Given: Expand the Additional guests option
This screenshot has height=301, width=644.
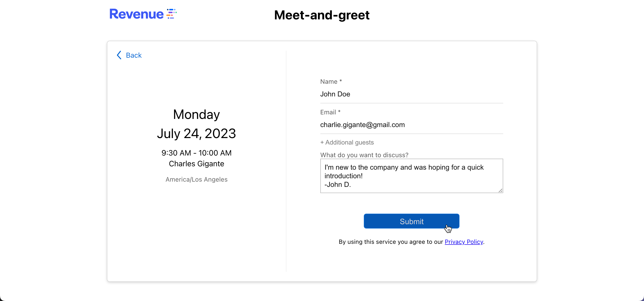Looking at the screenshot, I should [x=347, y=142].
